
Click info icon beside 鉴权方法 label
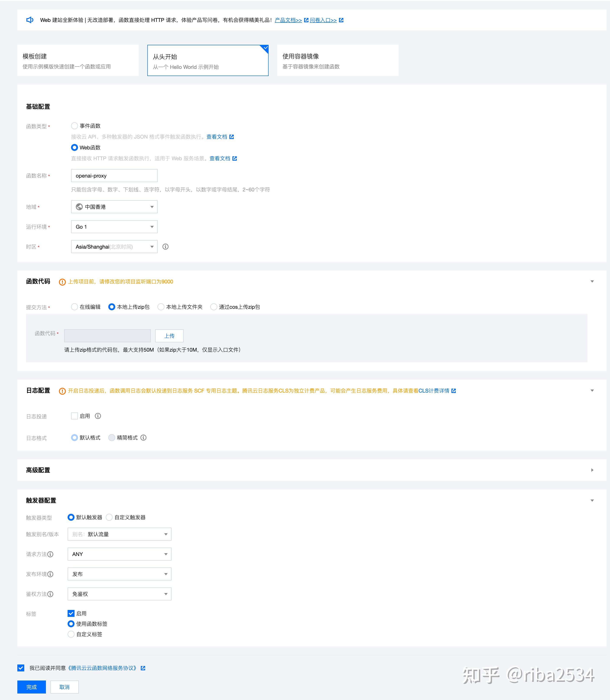coord(50,594)
